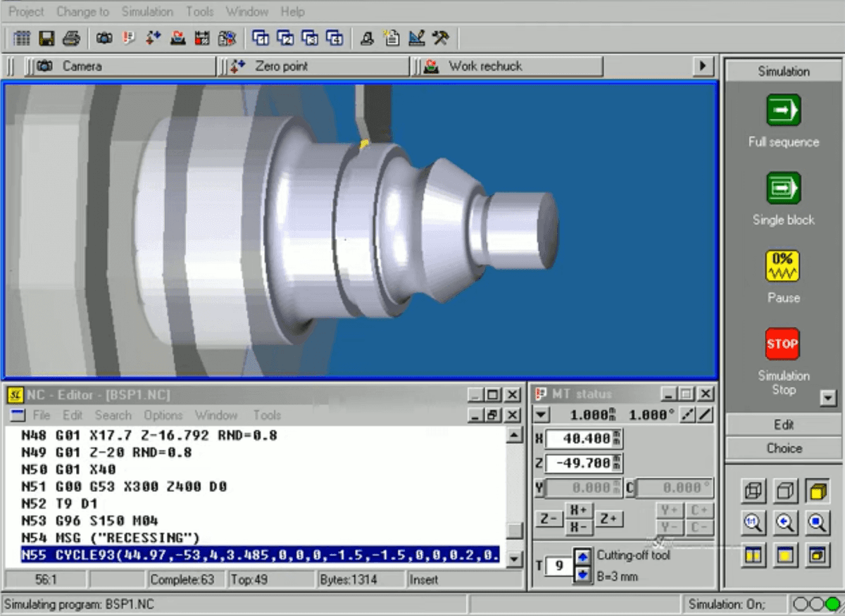Increase tool number with the up arrow

582,557
